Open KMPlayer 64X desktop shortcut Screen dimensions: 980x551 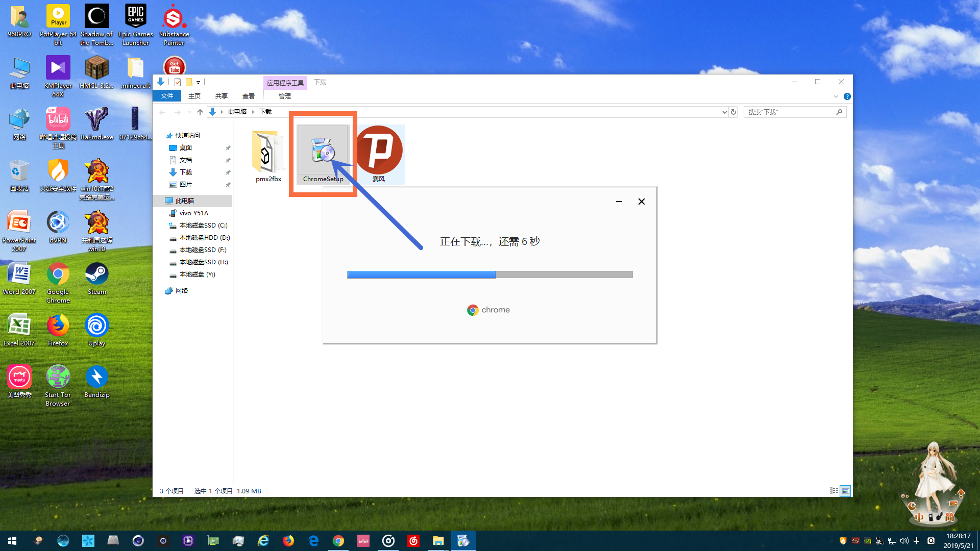[x=58, y=76]
